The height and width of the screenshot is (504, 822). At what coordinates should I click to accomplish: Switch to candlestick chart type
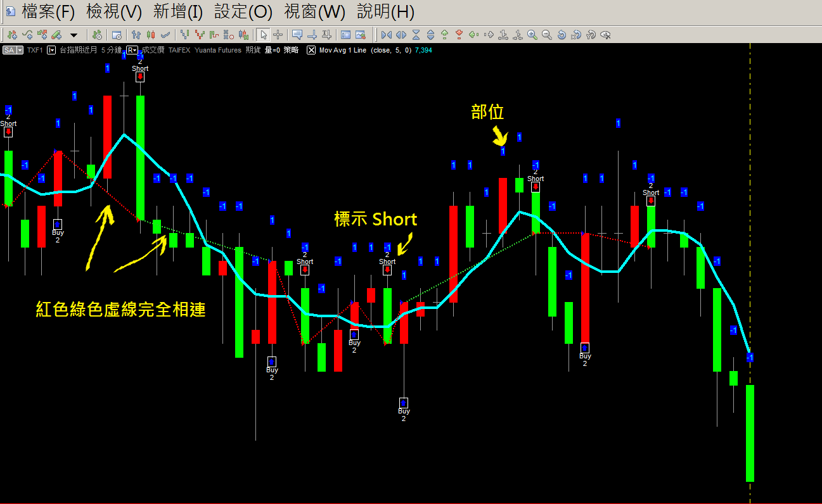(151, 35)
